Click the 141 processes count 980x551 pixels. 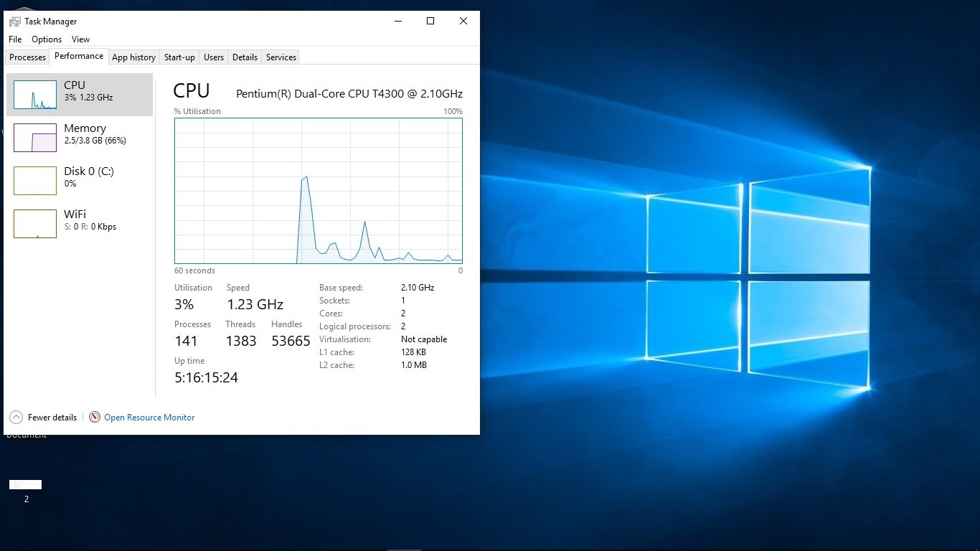point(186,341)
